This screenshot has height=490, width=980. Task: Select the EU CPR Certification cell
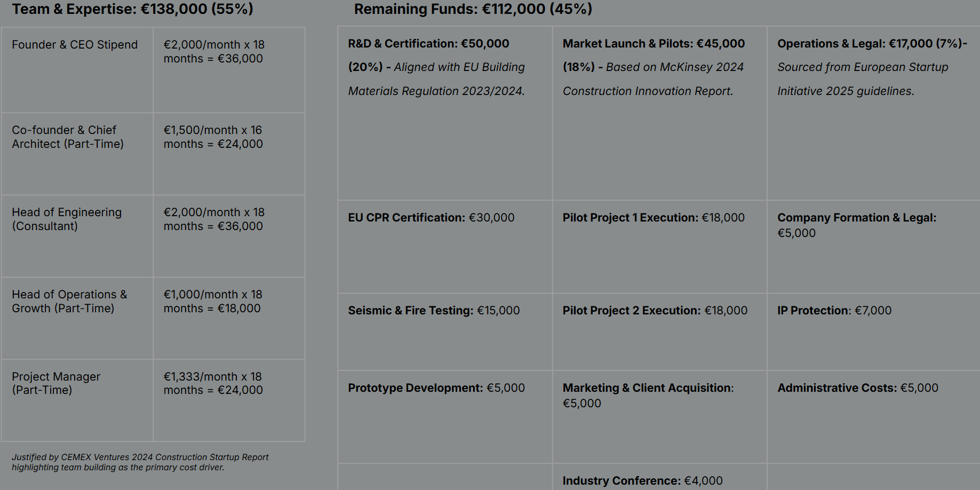431,218
